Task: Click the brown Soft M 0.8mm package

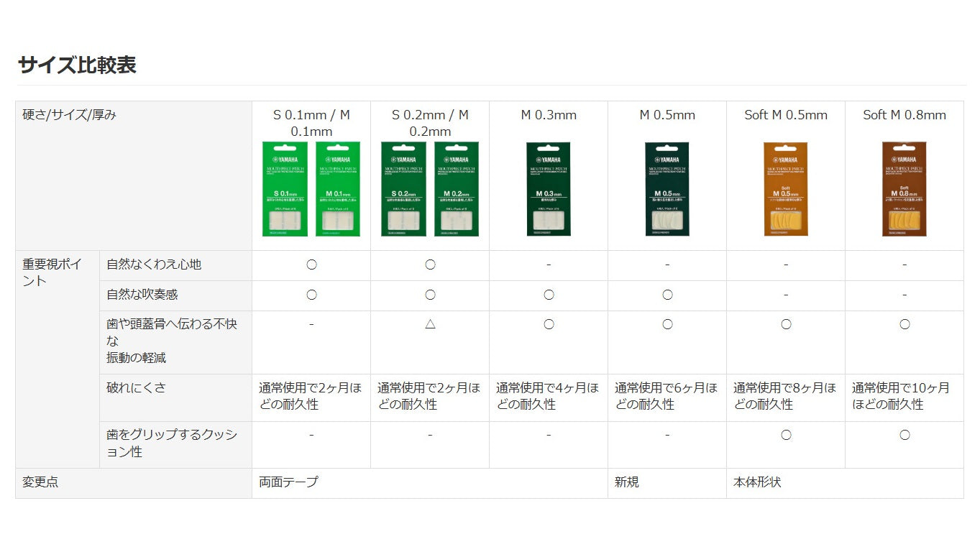Action: [x=905, y=189]
